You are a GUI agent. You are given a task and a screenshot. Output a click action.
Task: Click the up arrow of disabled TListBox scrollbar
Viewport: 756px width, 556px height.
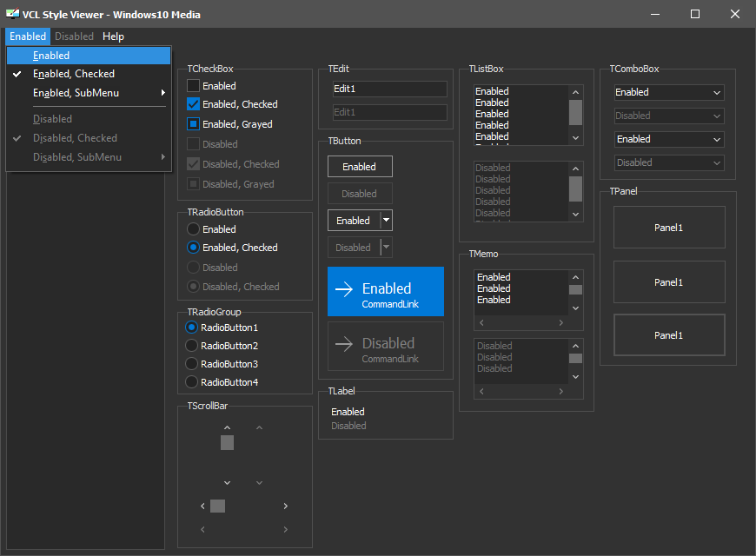click(575, 169)
